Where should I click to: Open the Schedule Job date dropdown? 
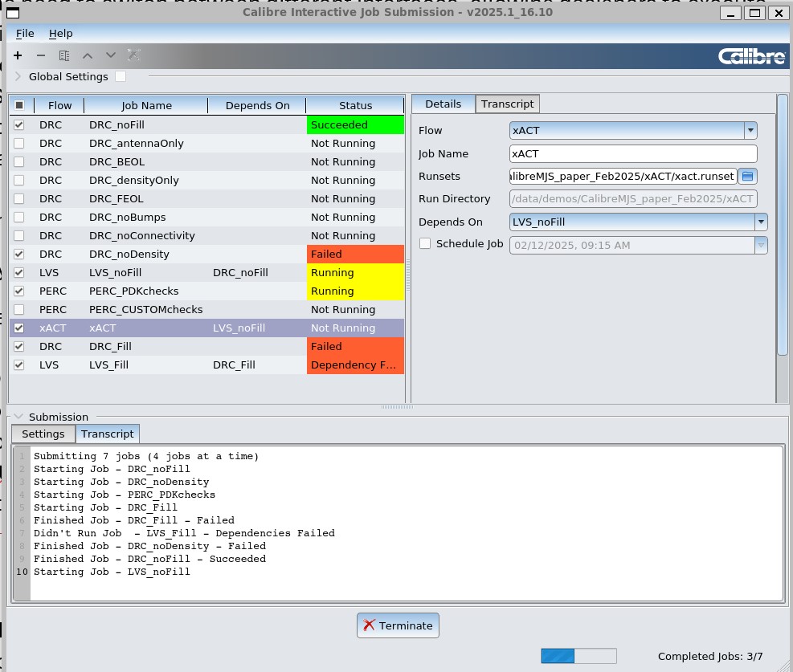761,245
